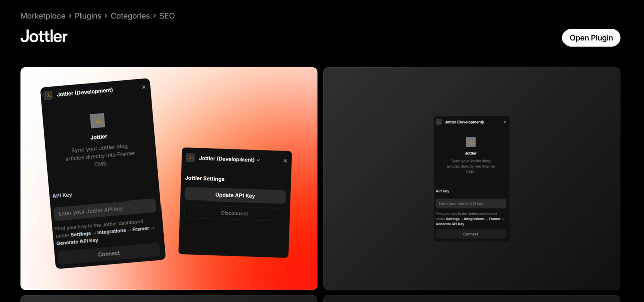
Task: Open the Plugins breadcrumb link
Action: [x=88, y=16]
